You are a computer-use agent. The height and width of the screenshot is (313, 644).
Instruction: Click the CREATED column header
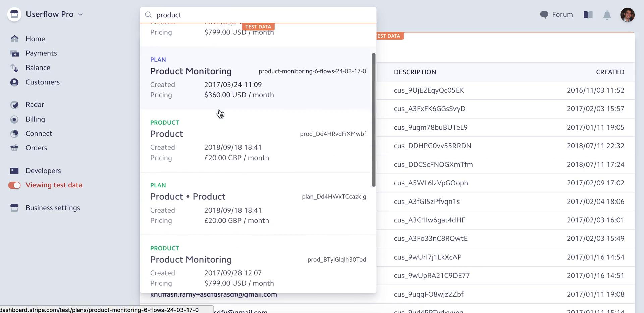point(610,72)
